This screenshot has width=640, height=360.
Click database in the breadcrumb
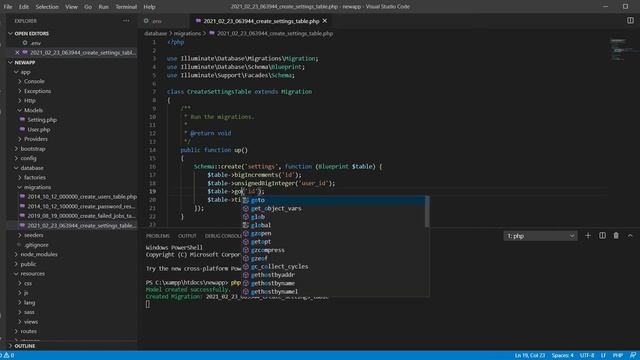click(x=156, y=33)
